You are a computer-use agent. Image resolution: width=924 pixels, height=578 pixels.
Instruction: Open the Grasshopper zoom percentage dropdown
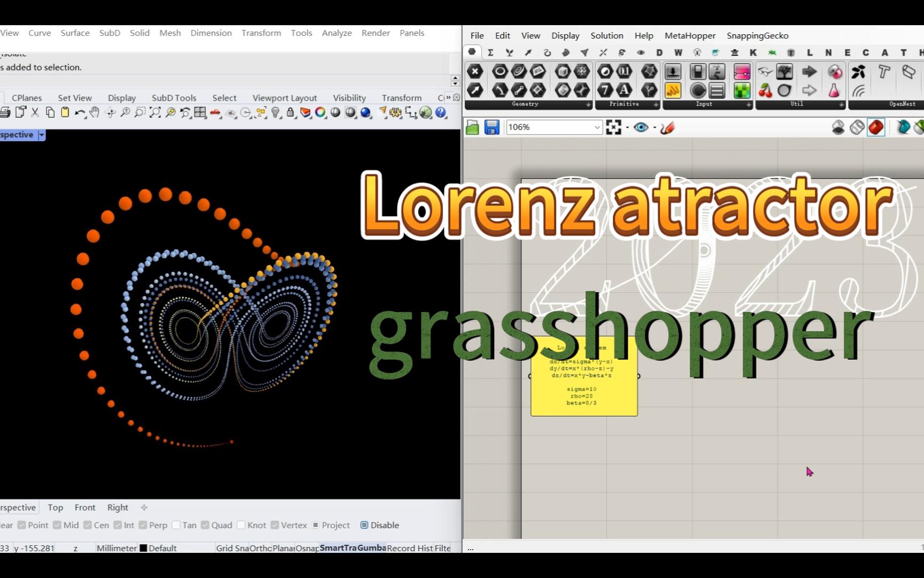tap(597, 127)
